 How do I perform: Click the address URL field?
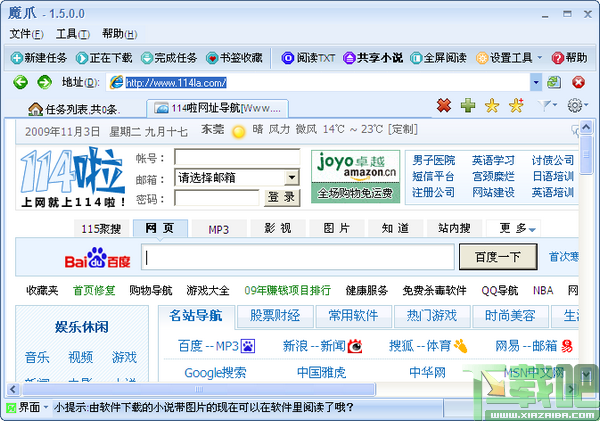pos(318,82)
